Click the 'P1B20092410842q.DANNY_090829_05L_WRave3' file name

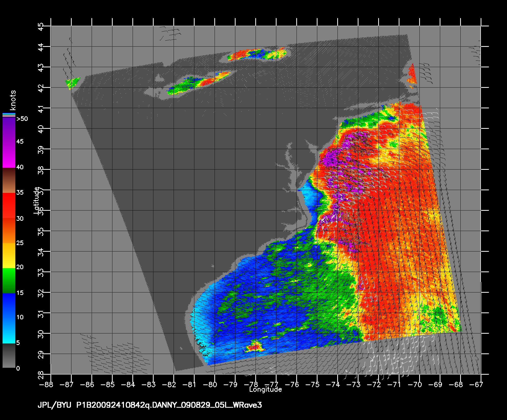169,405
